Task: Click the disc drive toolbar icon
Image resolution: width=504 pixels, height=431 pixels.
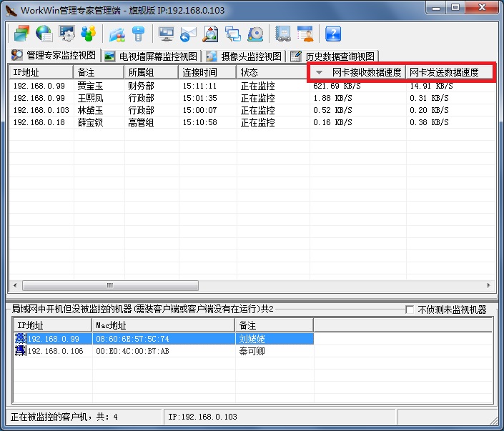Action: (255, 34)
